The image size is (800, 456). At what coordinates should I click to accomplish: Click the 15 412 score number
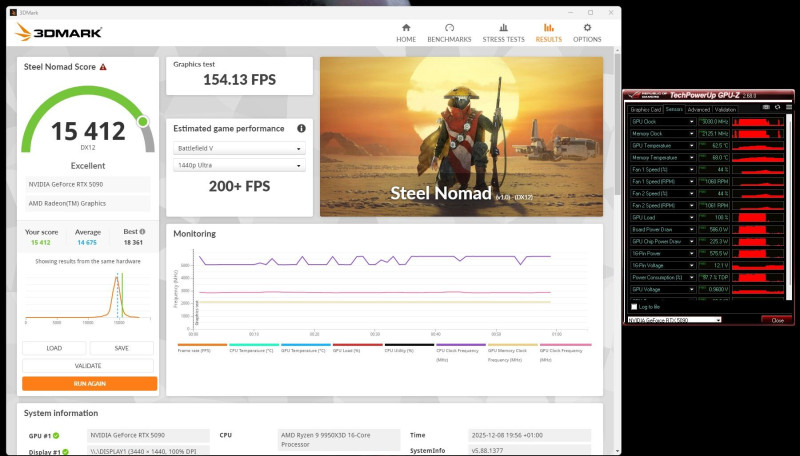pos(88,131)
